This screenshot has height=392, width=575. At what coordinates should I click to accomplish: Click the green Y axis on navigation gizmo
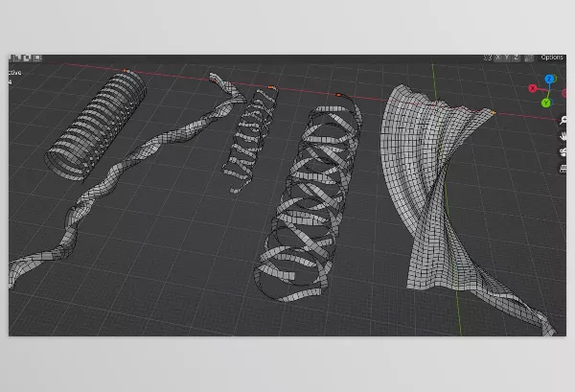click(545, 102)
